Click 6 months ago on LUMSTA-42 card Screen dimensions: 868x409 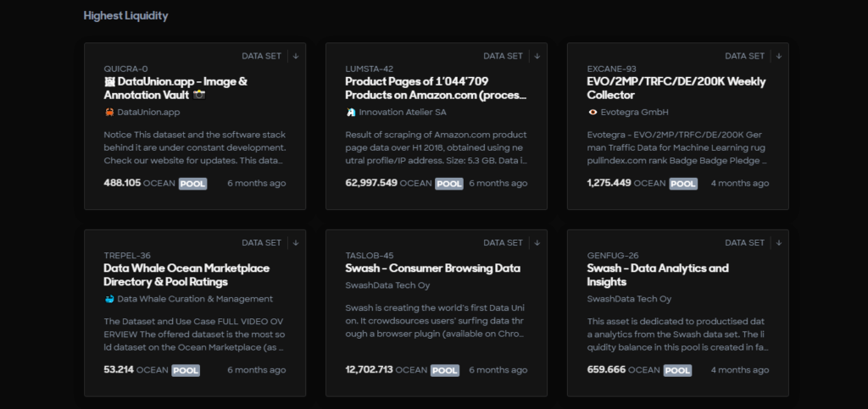[x=498, y=183]
